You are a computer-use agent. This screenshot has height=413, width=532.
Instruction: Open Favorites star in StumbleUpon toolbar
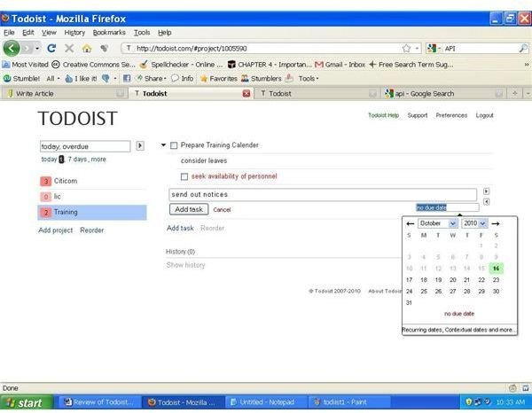coord(219,79)
